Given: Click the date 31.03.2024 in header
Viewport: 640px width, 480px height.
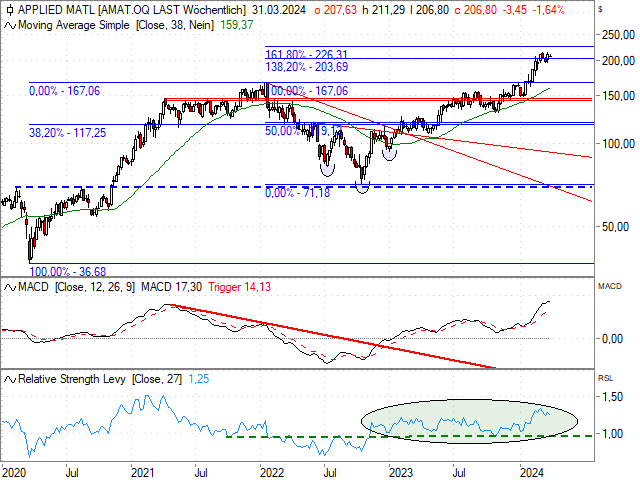Looking at the screenshot, I should point(279,10).
